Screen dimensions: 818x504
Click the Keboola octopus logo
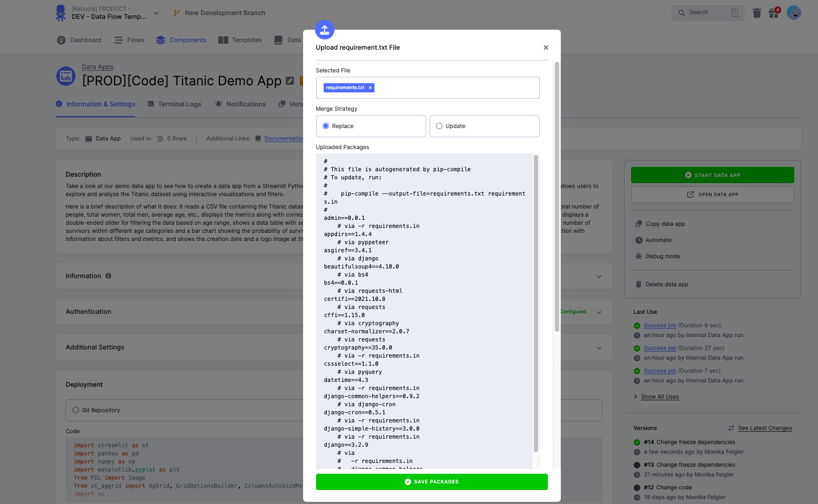(x=61, y=13)
